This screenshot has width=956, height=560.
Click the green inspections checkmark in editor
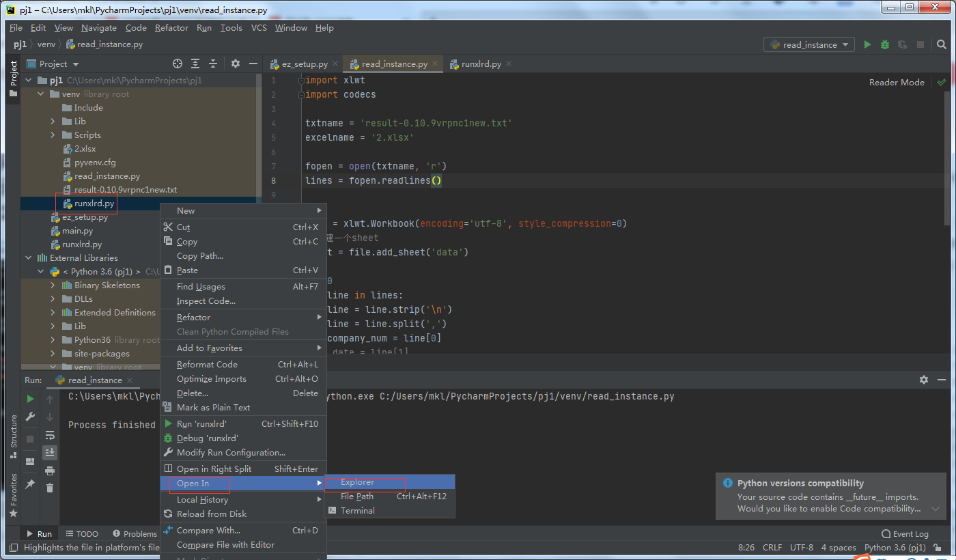[942, 82]
